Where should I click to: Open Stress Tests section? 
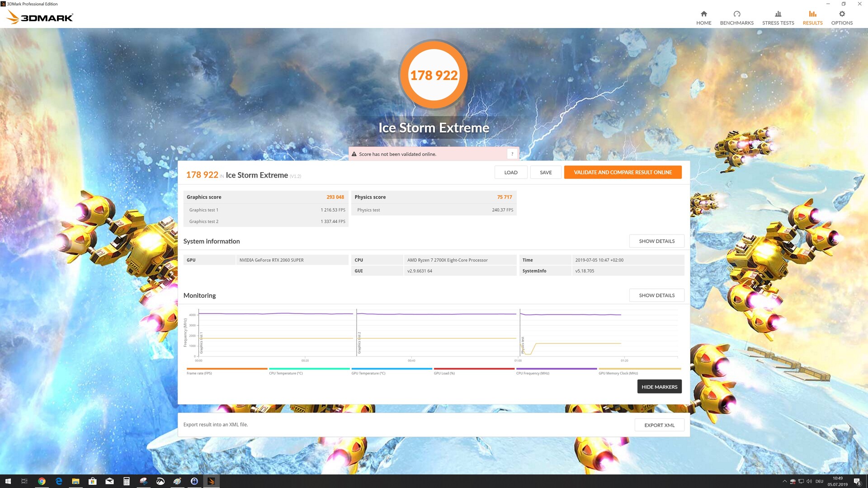pos(778,18)
